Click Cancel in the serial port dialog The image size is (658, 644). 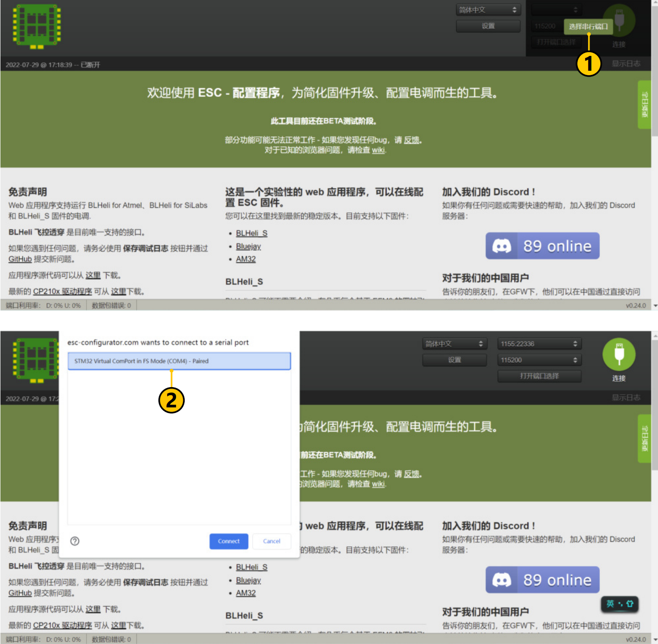pyautogui.click(x=272, y=541)
